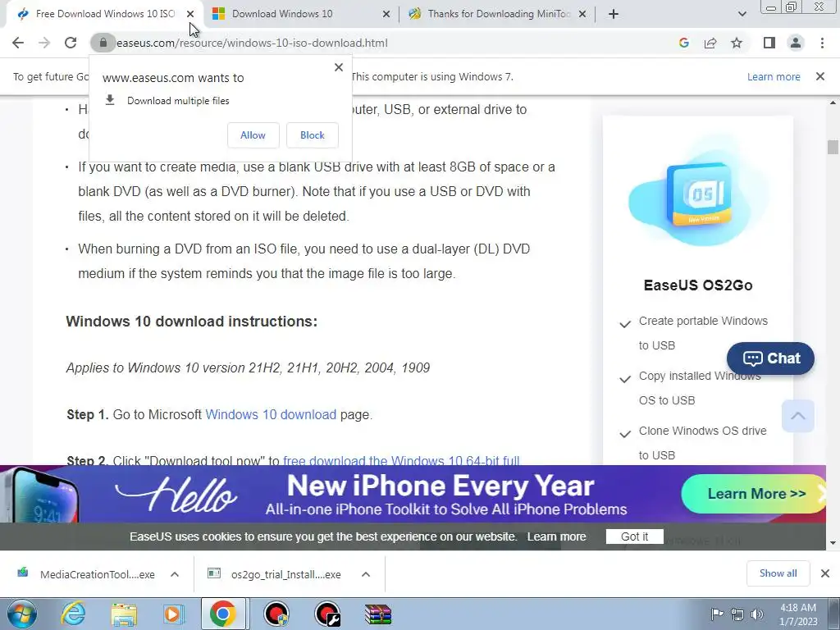
Task: Open Windows Explorer folder in taskbar
Action: click(124, 614)
